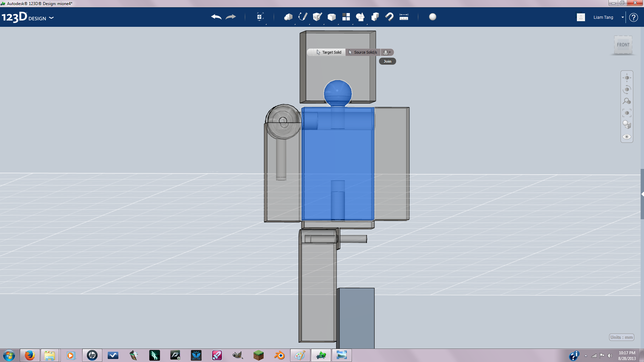Select the blue sphere on the torso

pos(337,93)
